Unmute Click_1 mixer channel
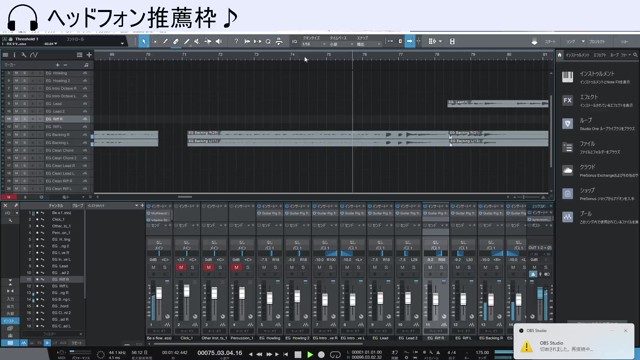The image size is (640, 360). (181, 267)
